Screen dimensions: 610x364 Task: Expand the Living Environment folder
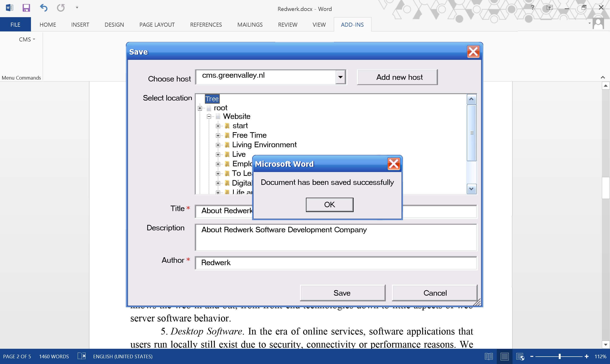[x=218, y=145]
